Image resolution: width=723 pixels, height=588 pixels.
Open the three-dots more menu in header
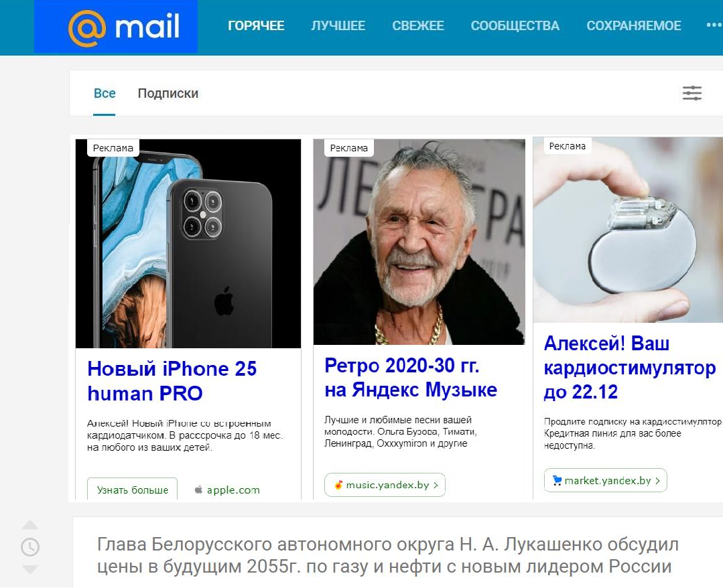[x=714, y=25]
